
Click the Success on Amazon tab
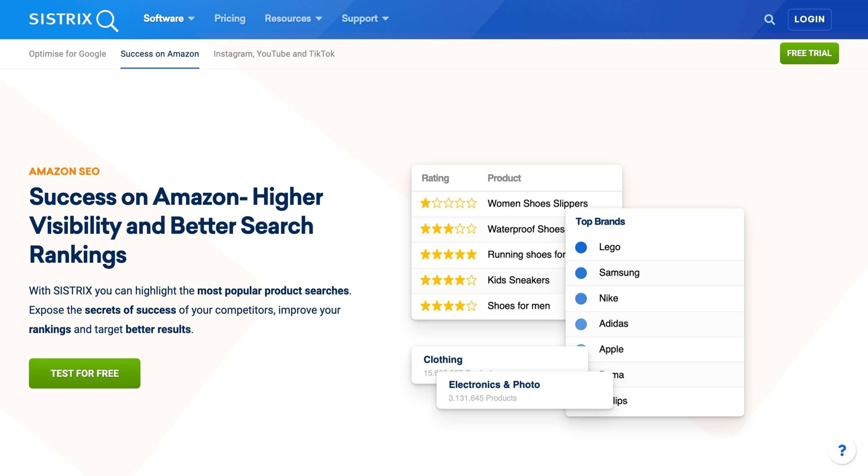point(159,54)
